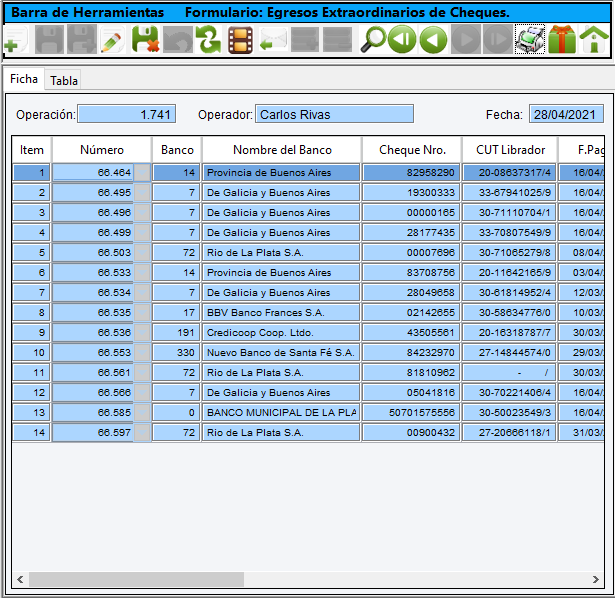Open the dropdown for Número 66.499
This screenshot has width=615, height=598.
click(142, 233)
